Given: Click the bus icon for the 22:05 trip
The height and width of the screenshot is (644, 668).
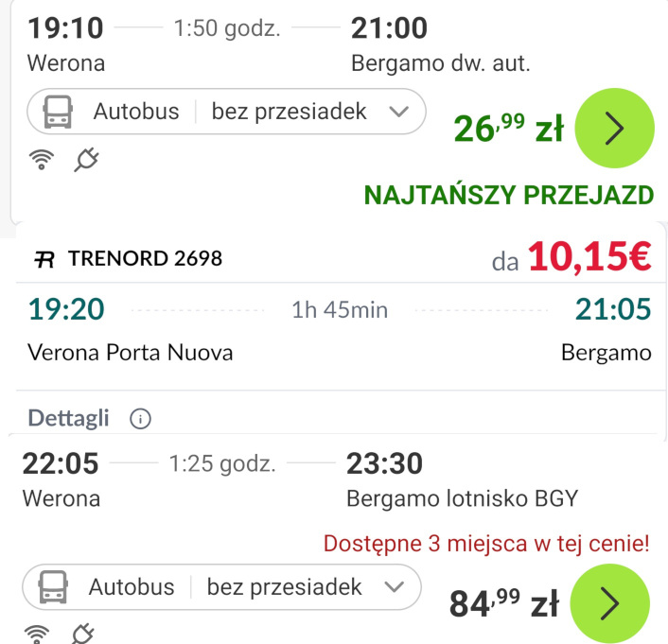Looking at the screenshot, I should (53, 587).
